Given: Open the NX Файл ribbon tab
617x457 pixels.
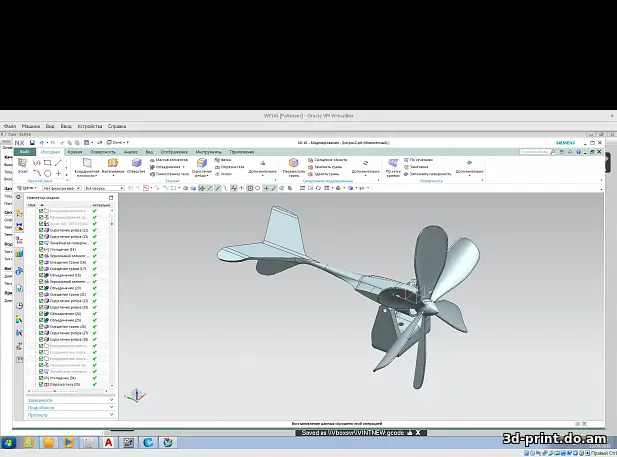Looking at the screenshot, I should [24, 152].
